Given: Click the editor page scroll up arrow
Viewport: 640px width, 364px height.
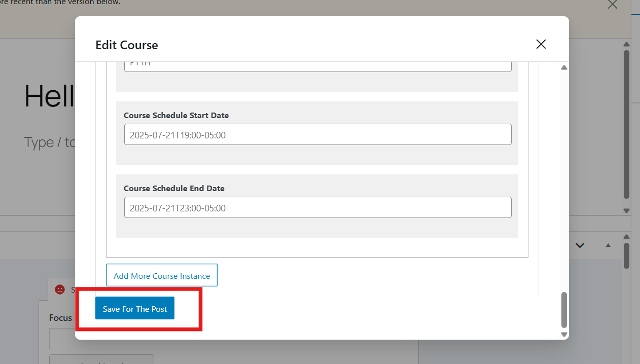Looking at the screenshot, I should pyautogui.click(x=626, y=45).
